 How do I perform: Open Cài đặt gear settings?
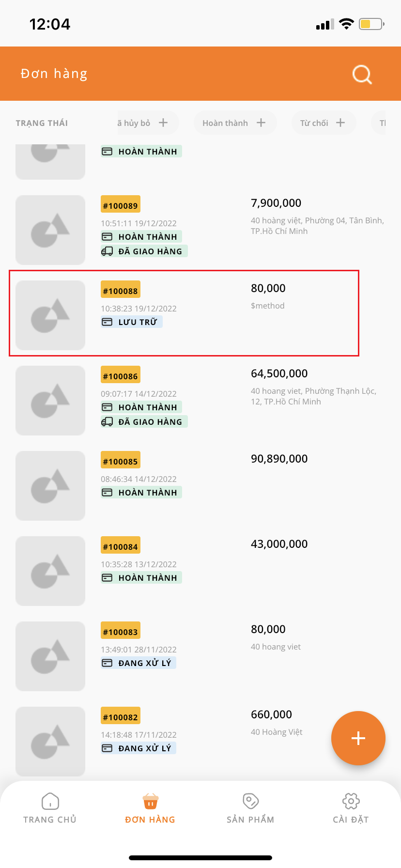351,808
